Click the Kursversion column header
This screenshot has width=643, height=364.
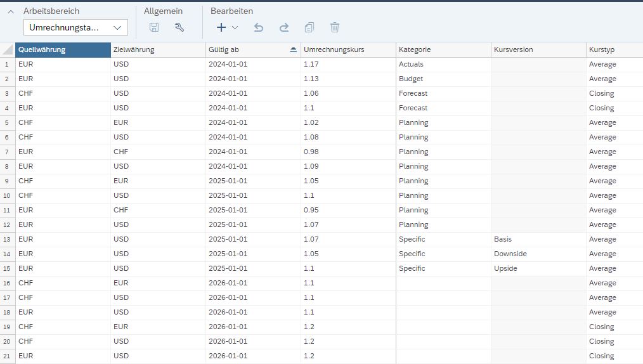point(538,49)
